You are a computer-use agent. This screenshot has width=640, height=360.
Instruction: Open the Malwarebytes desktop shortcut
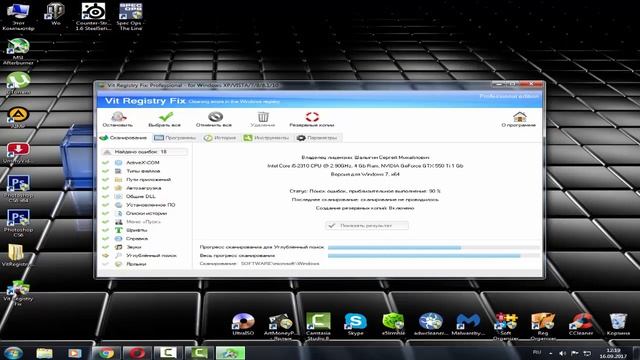pyautogui.click(x=468, y=324)
